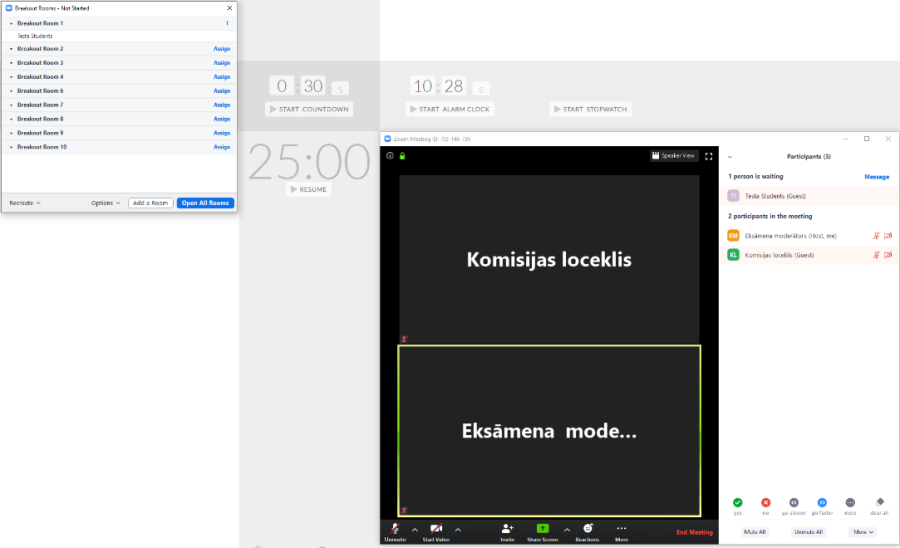Click the green Share Screen icon
Screen dimensions: 900x548
[x=543, y=528]
